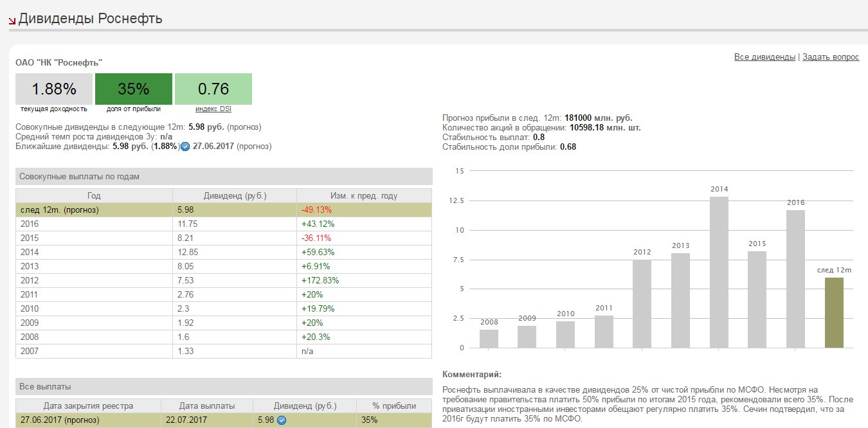Select the Дата выплаты column header
868x428 pixels.
pyautogui.click(x=206, y=406)
